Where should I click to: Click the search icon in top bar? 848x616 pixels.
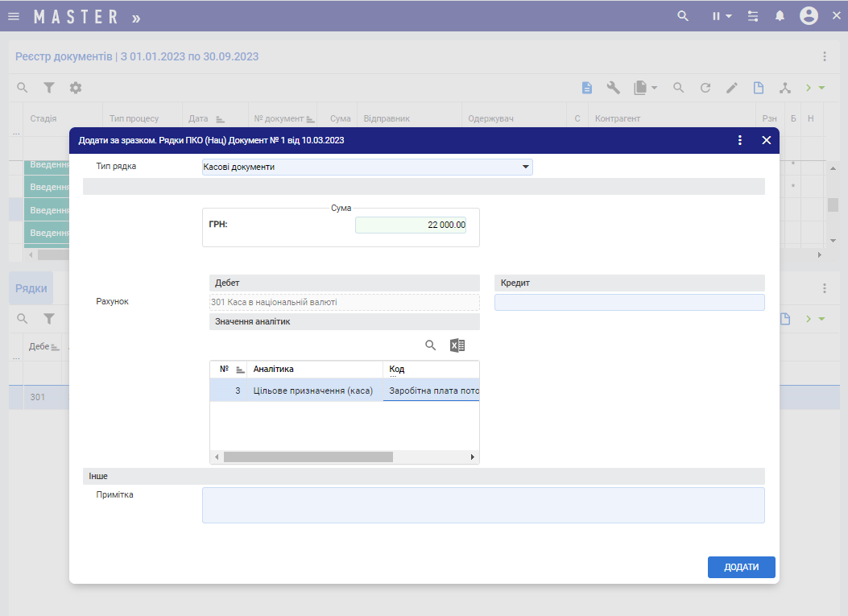point(683,16)
